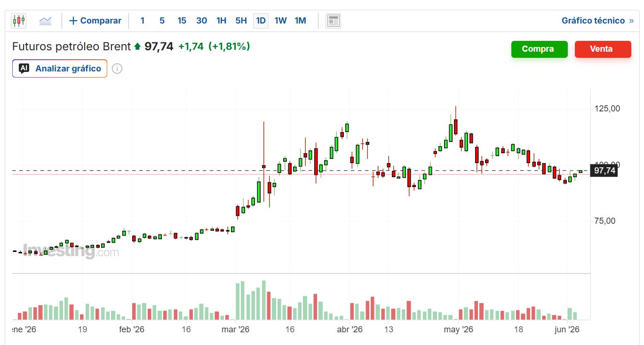Click the plus Comparar button
This screenshot has width=644, height=345.
point(95,21)
